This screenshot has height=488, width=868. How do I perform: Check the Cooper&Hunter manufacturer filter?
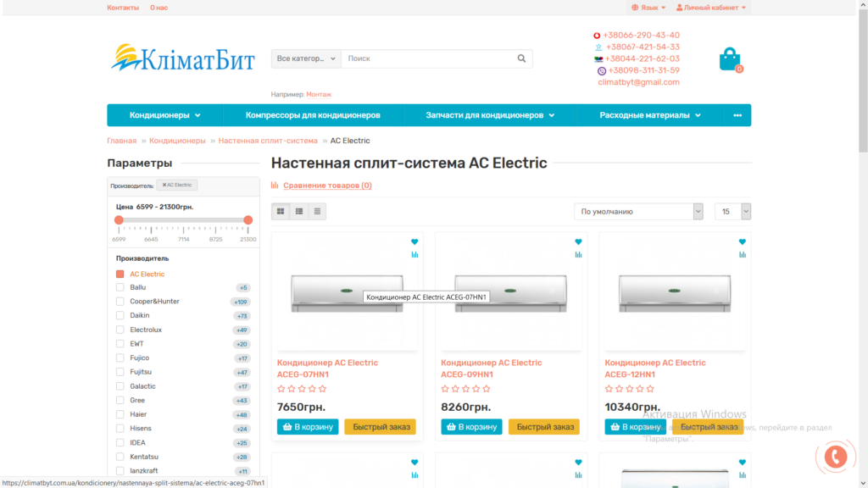pos(120,302)
